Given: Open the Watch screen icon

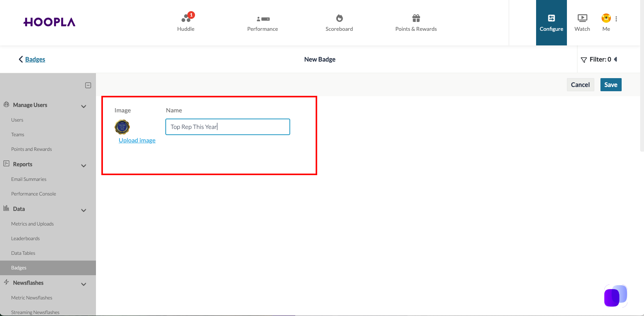Looking at the screenshot, I should click(582, 18).
